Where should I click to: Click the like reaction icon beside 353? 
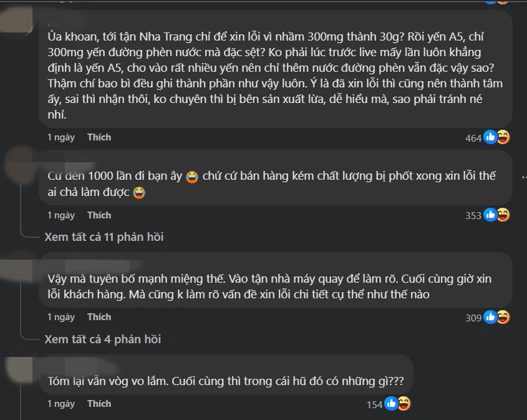[490, 215]
